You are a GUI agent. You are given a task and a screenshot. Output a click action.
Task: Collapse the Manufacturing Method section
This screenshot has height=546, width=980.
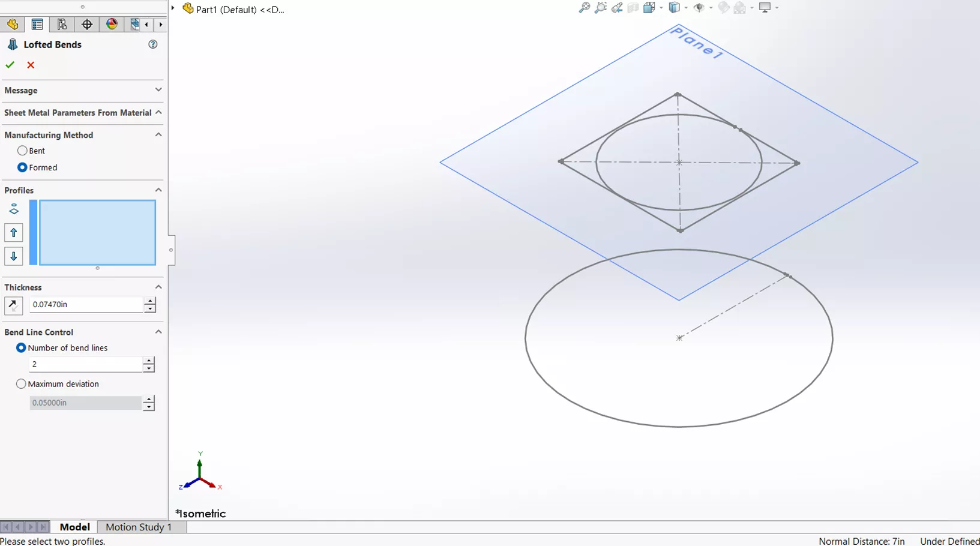tap(158, 134)
